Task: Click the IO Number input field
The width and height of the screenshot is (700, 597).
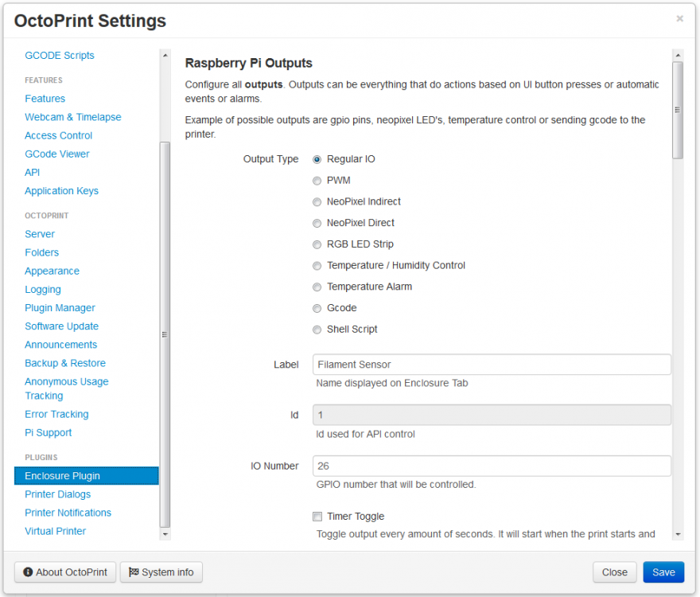Action: click(492, 466)
